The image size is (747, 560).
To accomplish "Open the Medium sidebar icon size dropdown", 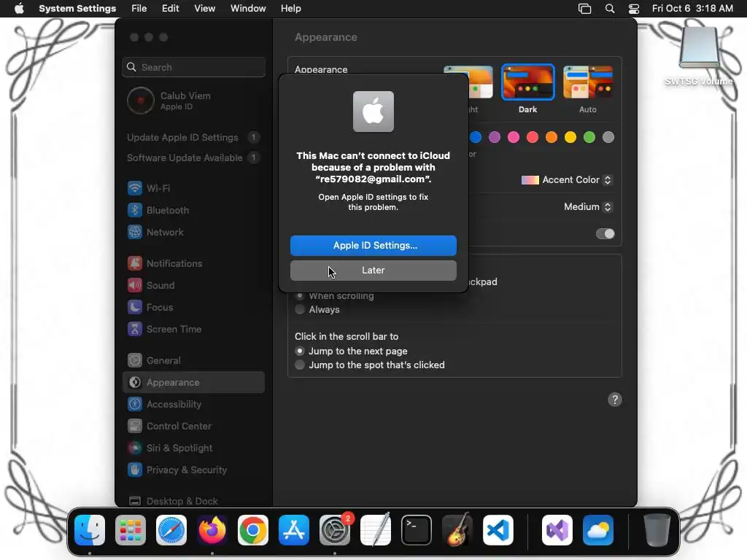I will click(589, 206).
